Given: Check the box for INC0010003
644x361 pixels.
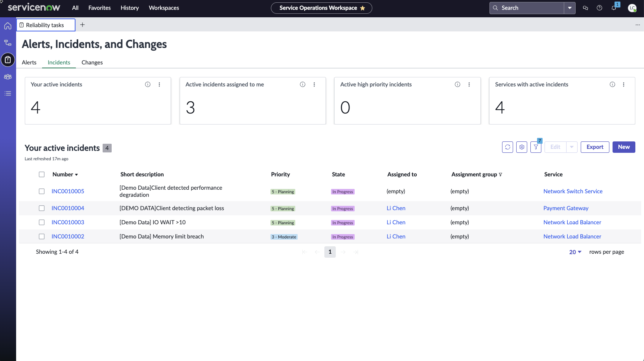Looking at the screenshot, I should pos(42,222).
